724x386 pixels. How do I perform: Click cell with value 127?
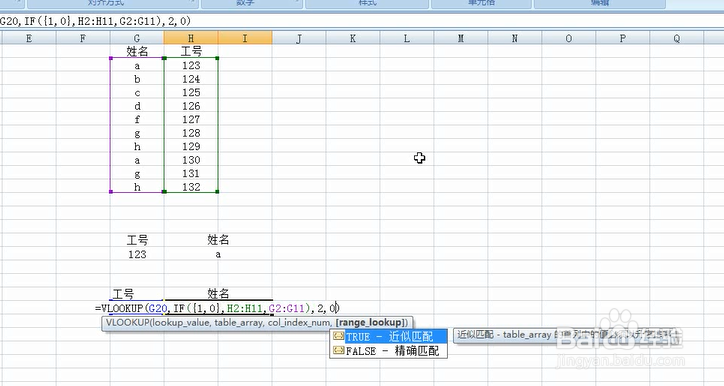coord(191,119)
